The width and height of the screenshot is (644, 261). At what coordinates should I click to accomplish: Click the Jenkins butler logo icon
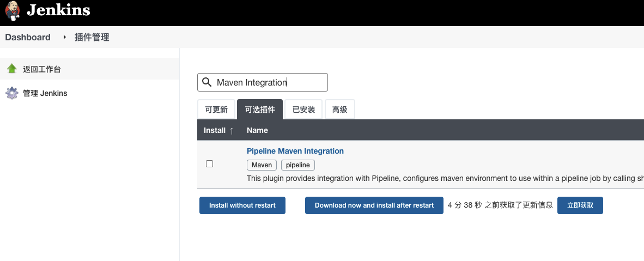(13, 10)
